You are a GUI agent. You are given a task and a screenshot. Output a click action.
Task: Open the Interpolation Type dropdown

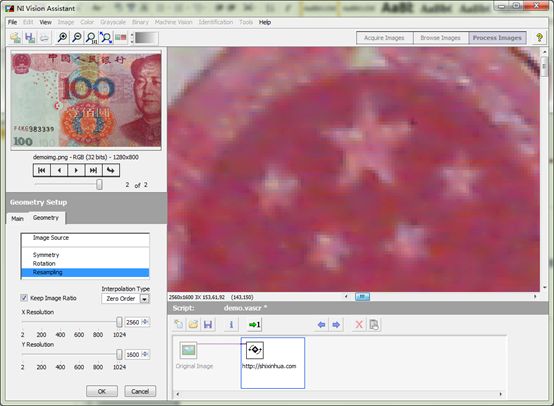145,299
